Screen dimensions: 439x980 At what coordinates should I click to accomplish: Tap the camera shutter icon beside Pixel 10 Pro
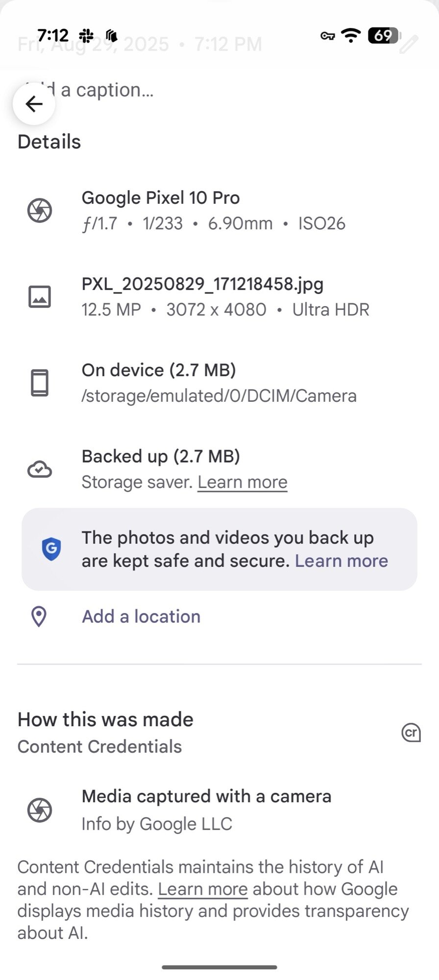point(40,211)
